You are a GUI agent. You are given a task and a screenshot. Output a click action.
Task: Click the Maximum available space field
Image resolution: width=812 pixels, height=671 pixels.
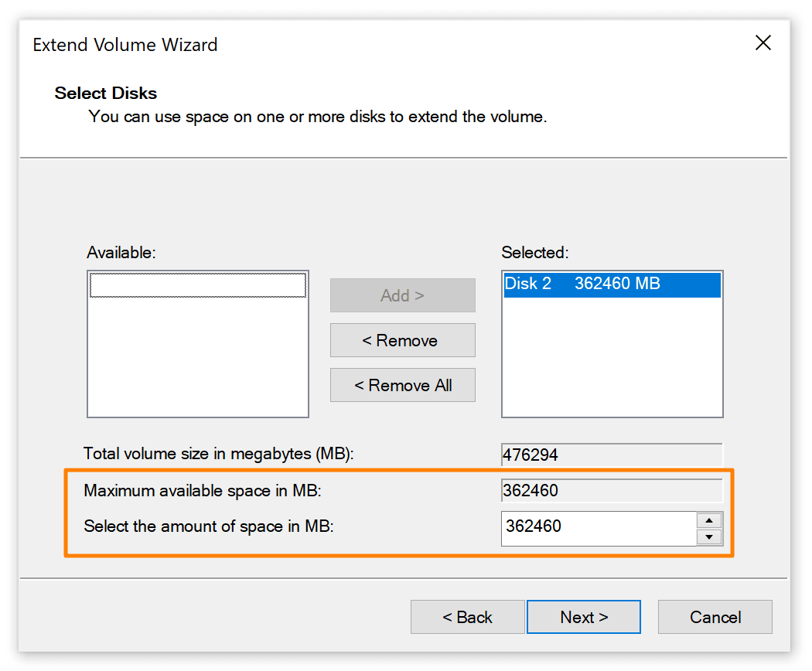612,490
